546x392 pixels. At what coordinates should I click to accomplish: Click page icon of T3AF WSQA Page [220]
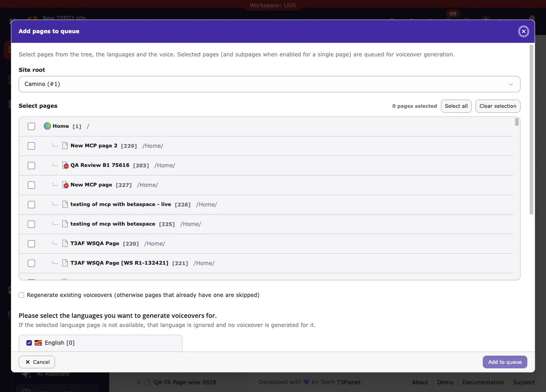(65, 243)
